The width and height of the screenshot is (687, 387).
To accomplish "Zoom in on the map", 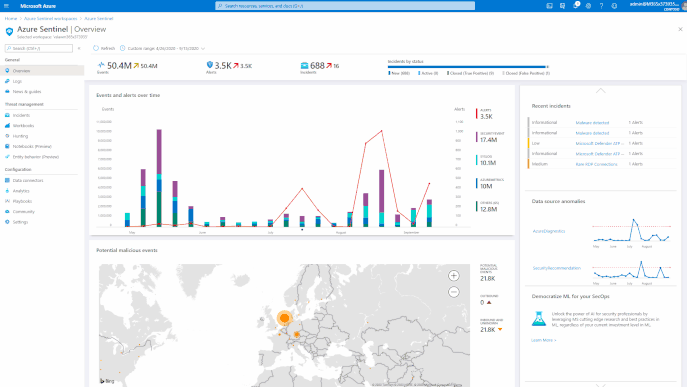I will click(x=453, y=276).
